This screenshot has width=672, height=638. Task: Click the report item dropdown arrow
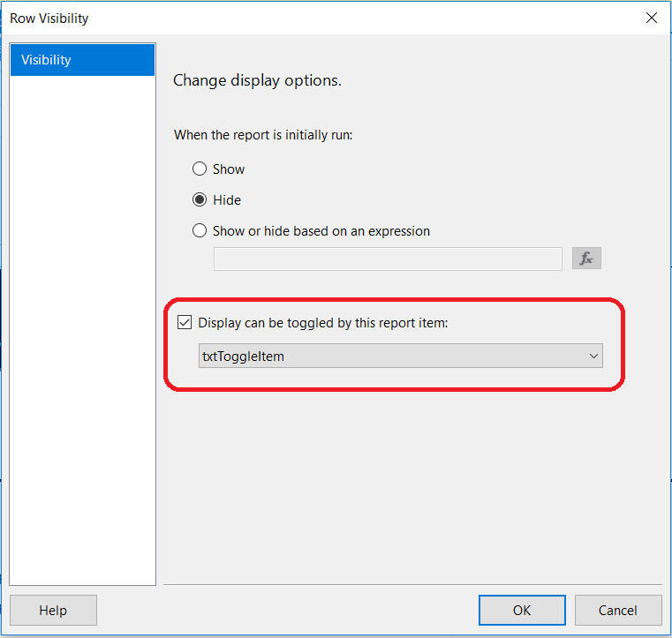coord(593,357)
